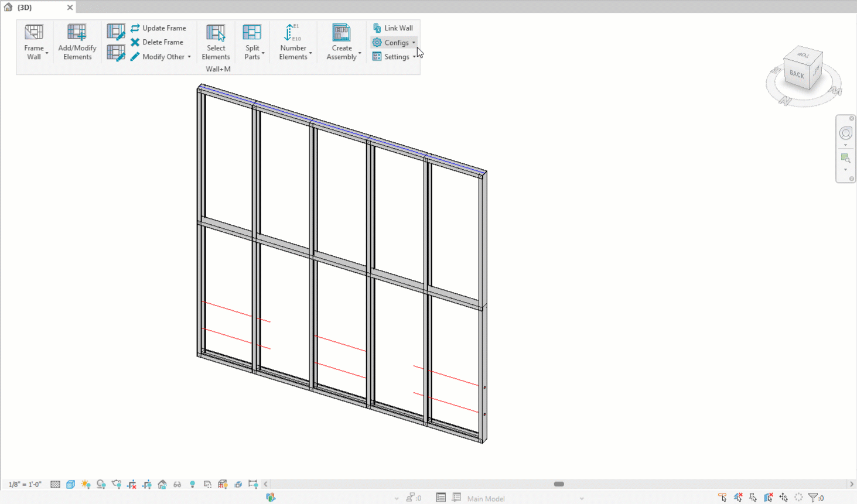Click the Temporary Hide/Isolate glasses icon
Viewport: 857px width, 504px height.
(x=177, y=484)
